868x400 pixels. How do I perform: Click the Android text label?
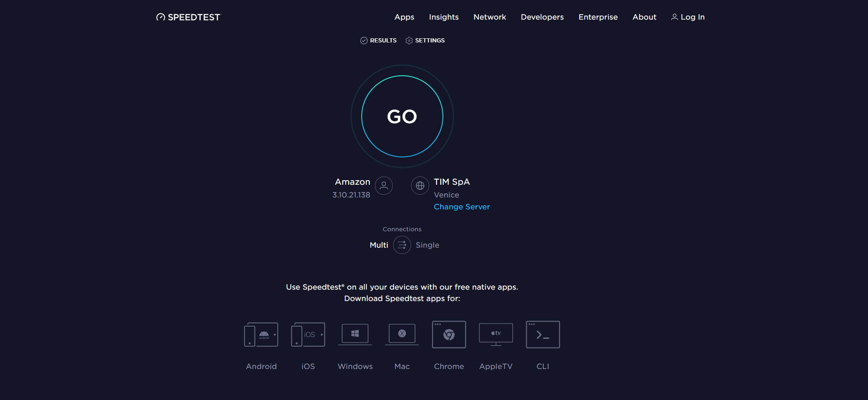point(261,366)
